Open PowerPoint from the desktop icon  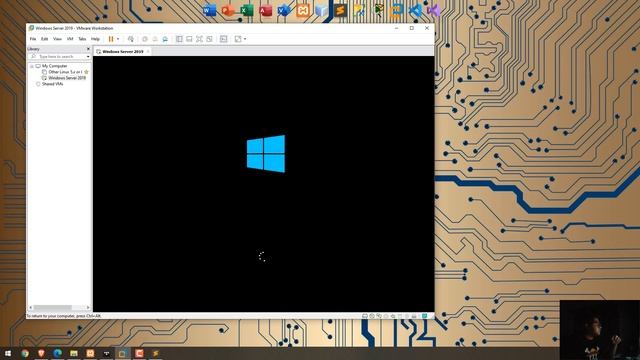(228, 10)
